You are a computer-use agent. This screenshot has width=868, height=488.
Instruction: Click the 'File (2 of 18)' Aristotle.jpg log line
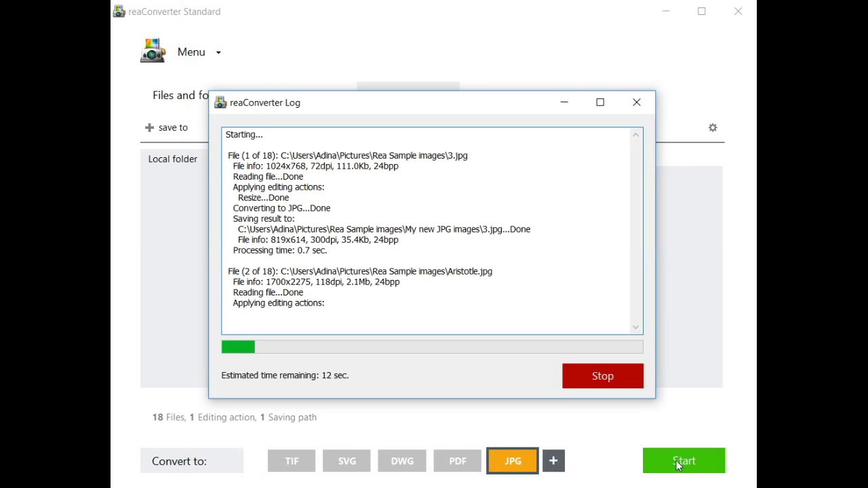(x=360, y=271)
